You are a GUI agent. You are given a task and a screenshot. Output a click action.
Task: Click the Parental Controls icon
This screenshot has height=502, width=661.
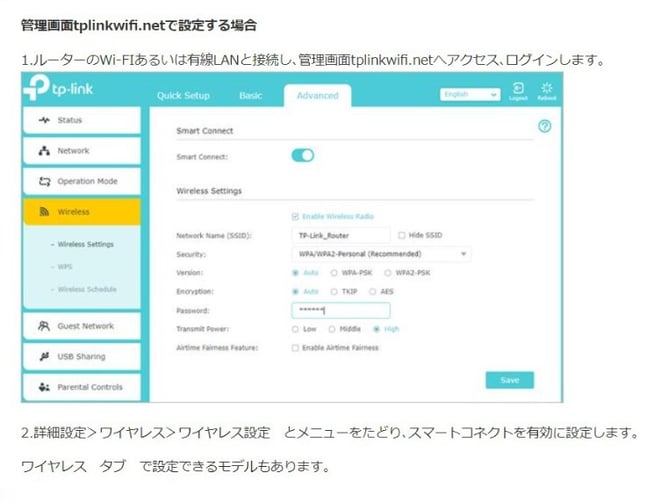tap(44, 387)
